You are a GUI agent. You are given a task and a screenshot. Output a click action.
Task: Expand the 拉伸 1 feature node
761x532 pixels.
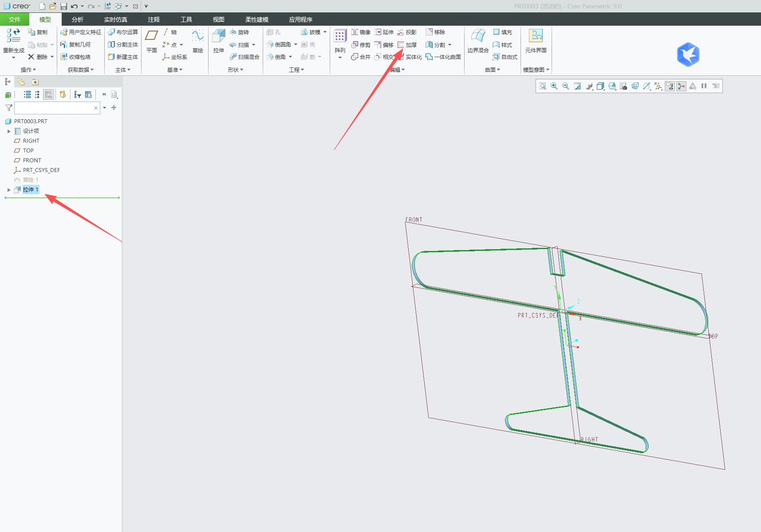coord(9,190)
